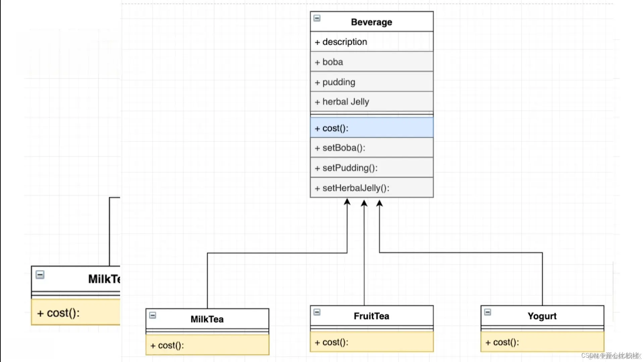The image size is (644, 362).
Task: Select the cost() row in center MilkTea
Action: pyautogui.click(x=207, y=345)
